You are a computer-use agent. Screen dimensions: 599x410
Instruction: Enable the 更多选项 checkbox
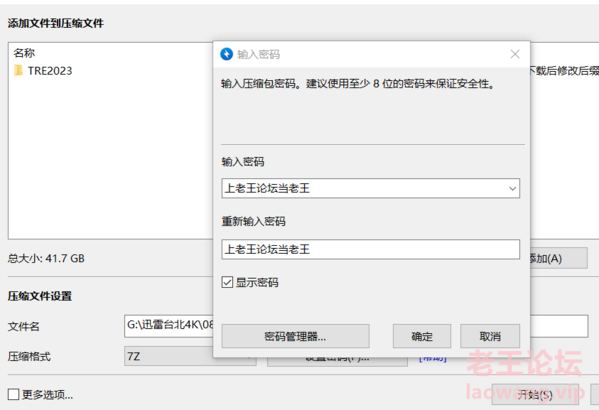point(13,394)
